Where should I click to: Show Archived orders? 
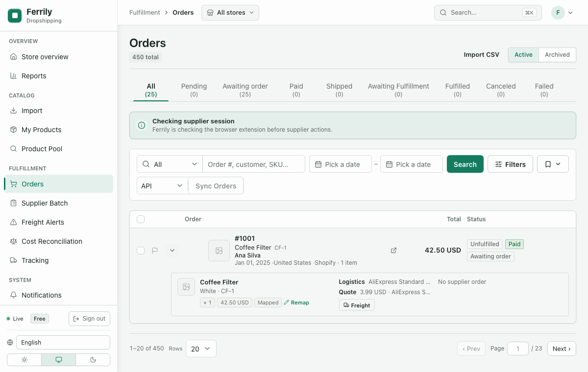click(557, 55)
